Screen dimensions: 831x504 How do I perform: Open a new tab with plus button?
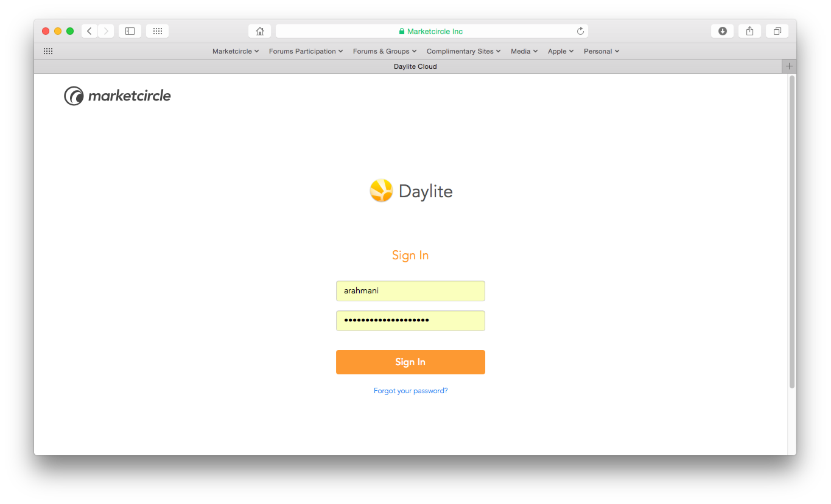point(789,66)
